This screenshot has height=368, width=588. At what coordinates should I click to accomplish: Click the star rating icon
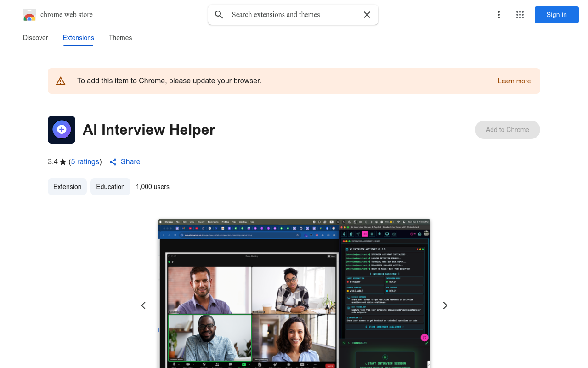click(x=63, y=162)
